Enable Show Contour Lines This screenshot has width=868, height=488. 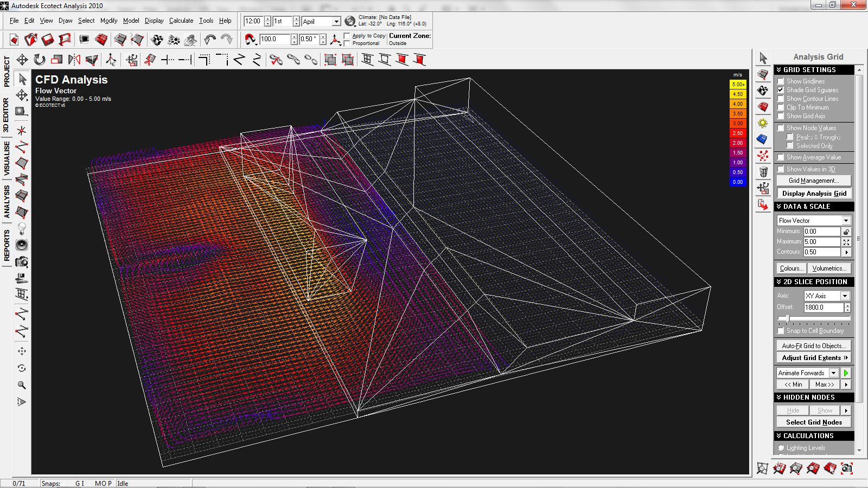coord(781,99)
